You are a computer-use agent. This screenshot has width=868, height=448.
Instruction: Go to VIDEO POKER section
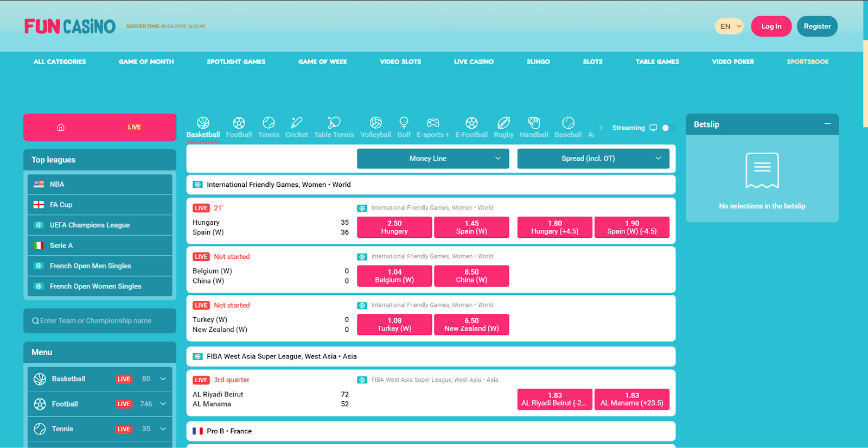coord(733,62)
